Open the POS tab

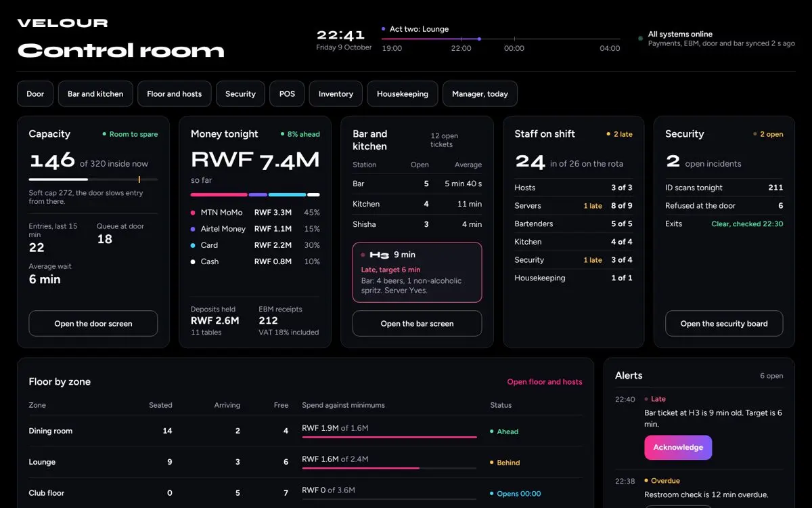288,94
